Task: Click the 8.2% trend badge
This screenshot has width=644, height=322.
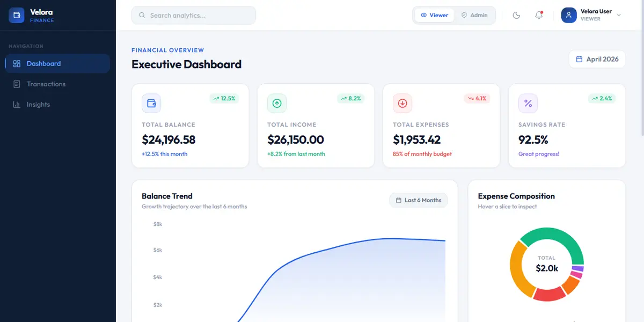Action: tap(350, 98)
